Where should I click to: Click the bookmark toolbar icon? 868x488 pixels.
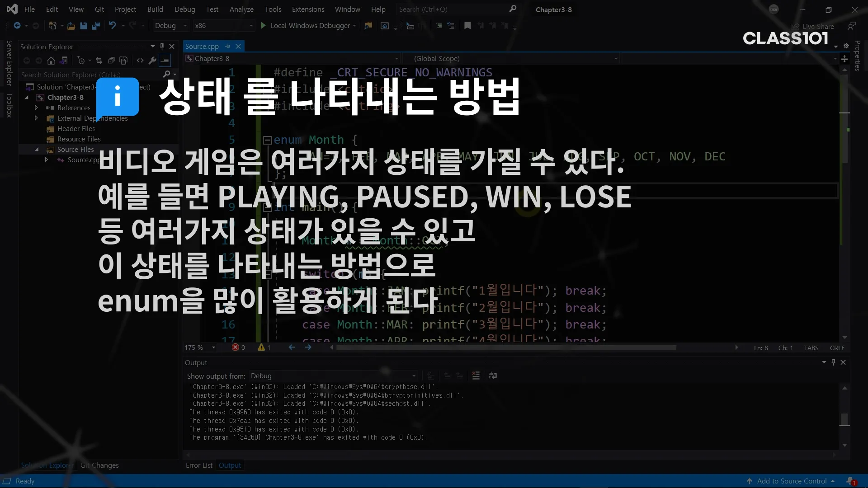tap(467, 26)
